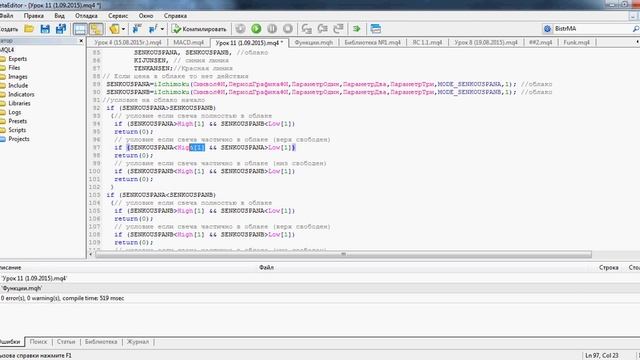The height and width of the screenshot is (360, 640).
Task: Click the Строка column header
Action: coord(609,267)
